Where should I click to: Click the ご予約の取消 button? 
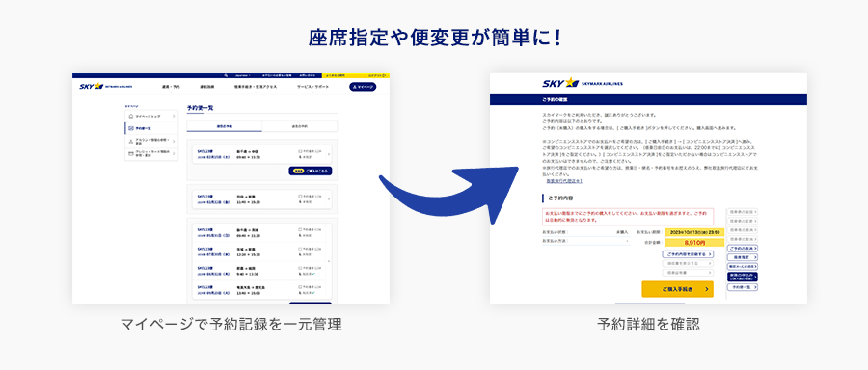(742, 249)
